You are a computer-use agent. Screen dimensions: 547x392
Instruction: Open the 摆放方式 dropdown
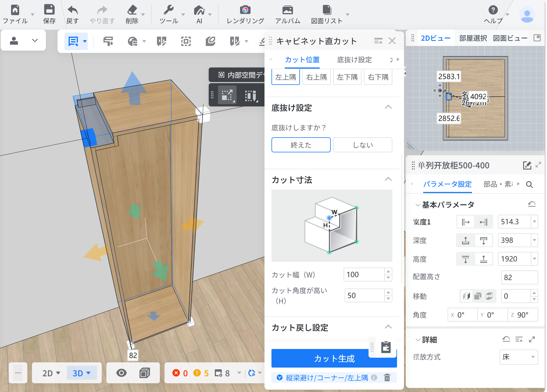click(519, 357)
